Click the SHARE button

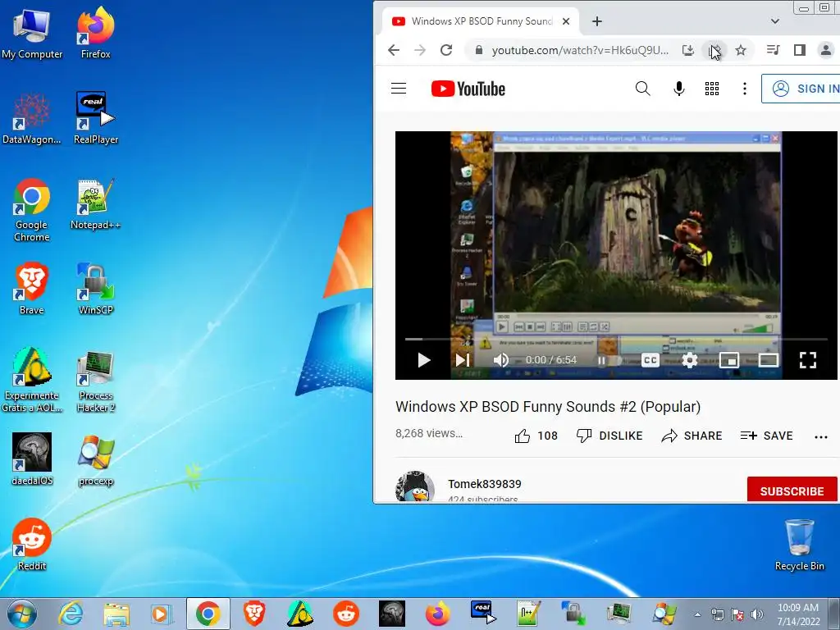pos(692,436)
